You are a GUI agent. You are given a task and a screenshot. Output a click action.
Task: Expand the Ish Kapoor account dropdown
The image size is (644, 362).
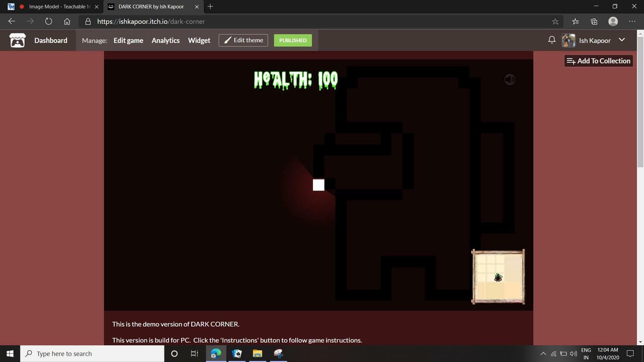point(622,40)
